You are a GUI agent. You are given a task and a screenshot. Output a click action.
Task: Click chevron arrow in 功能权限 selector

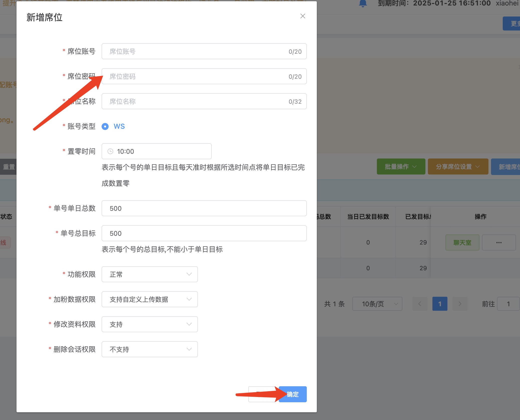(189, 274)
